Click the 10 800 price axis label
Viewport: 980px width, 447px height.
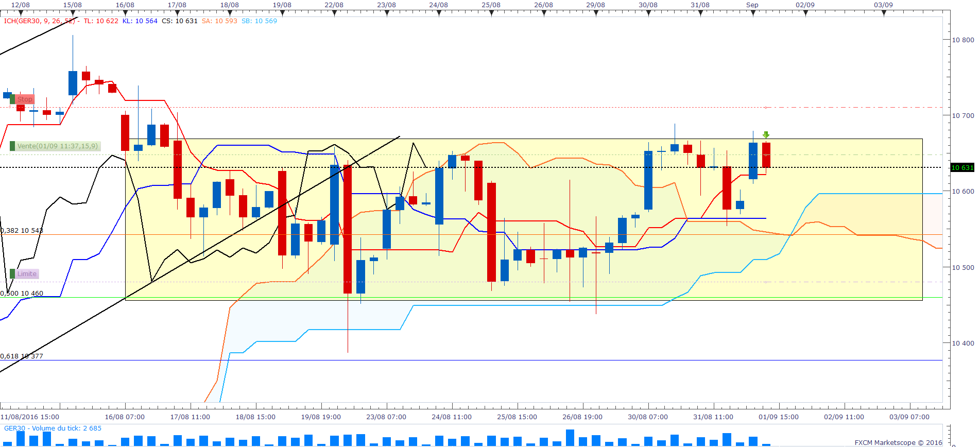(x=963, y=40)
